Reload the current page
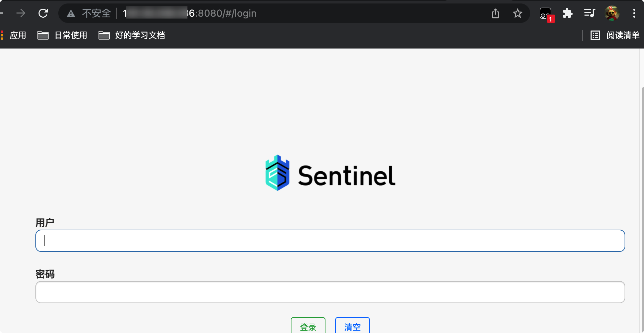Viewport: 644px width, 333px height. [43, 14]
